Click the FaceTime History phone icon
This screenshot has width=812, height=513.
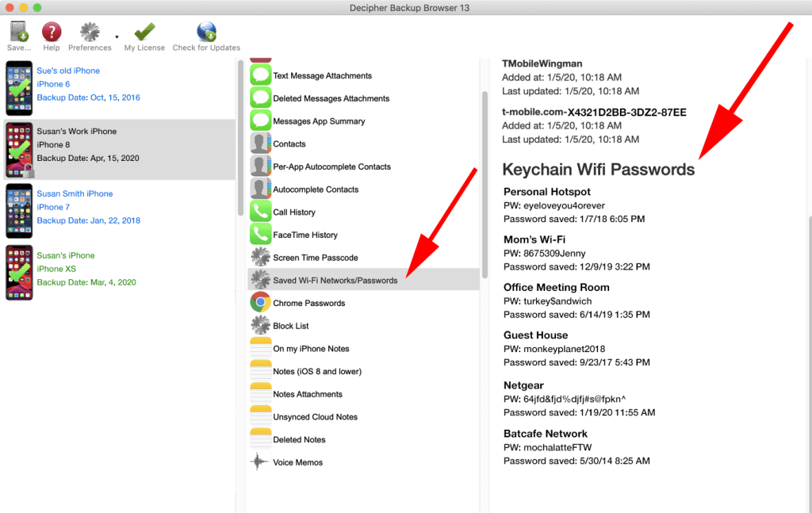click(x=260, y=235)
